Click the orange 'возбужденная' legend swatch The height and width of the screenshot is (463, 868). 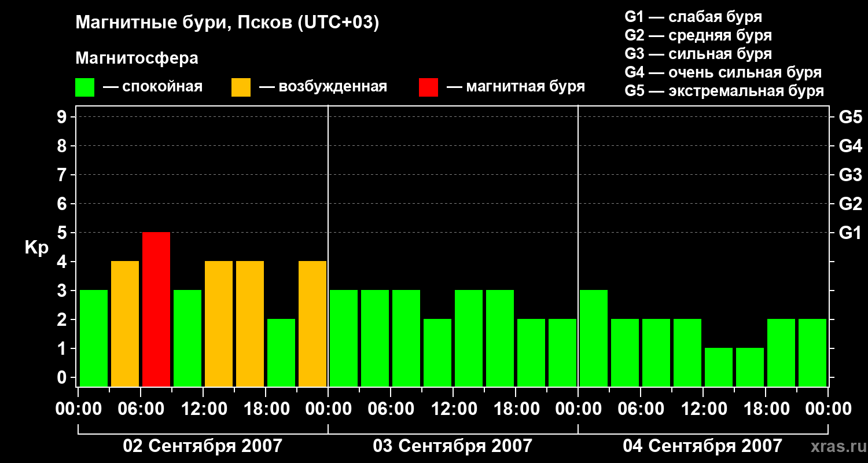[x=241, y=87]
